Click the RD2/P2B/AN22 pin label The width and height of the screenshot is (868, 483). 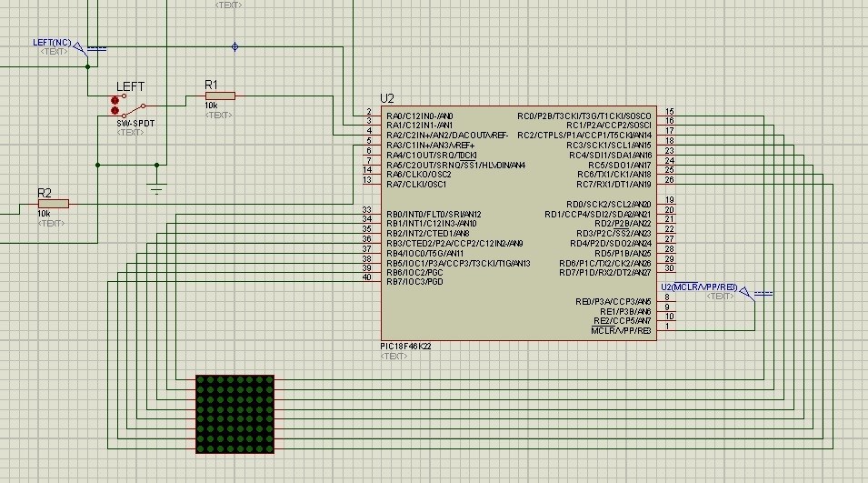[x=623, y=223]
